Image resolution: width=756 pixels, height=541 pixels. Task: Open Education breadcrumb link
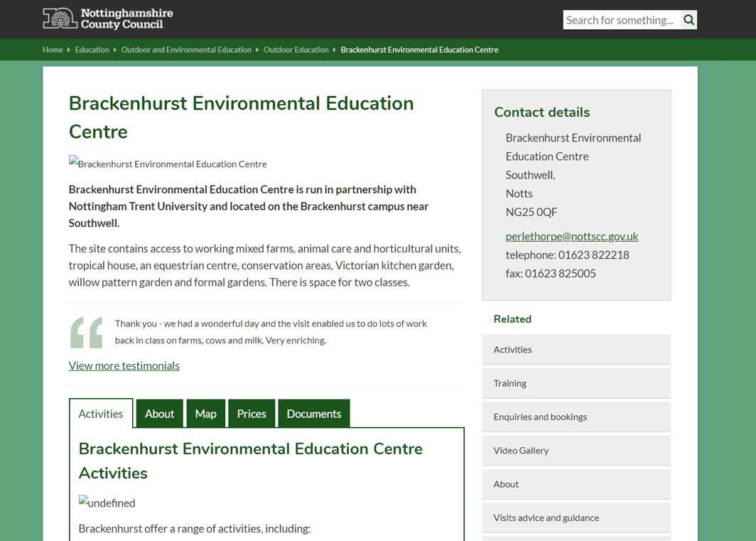(92, 50)
